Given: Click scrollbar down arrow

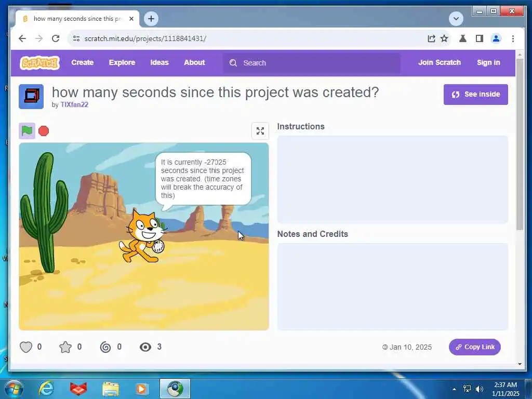Looking at the screenshot, I should [x=520, y=364].
